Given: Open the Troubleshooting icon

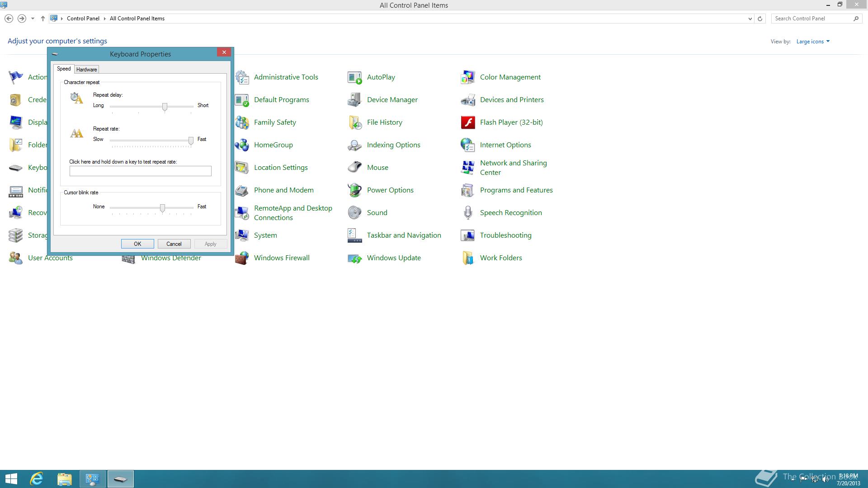Looking at the screenshot, I should coord(468,235).
